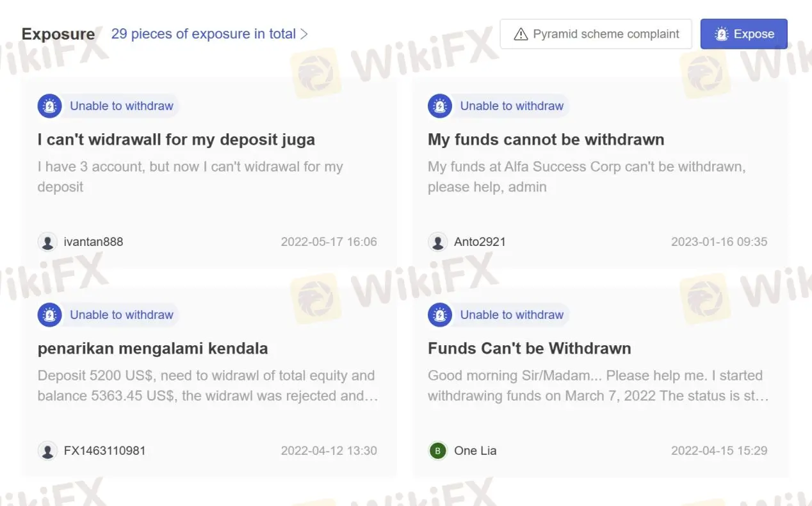Click the username ivantan888
Image resolution: width=812 pixels, height=506 pixels.
[x=93, y=242]
